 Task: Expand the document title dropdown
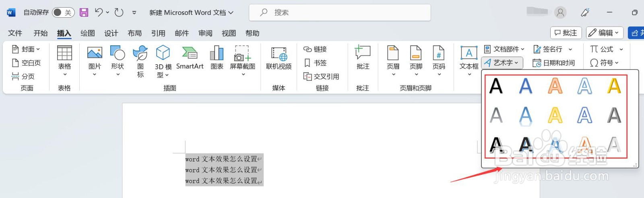pyautogui.click(x=231, y=13)
